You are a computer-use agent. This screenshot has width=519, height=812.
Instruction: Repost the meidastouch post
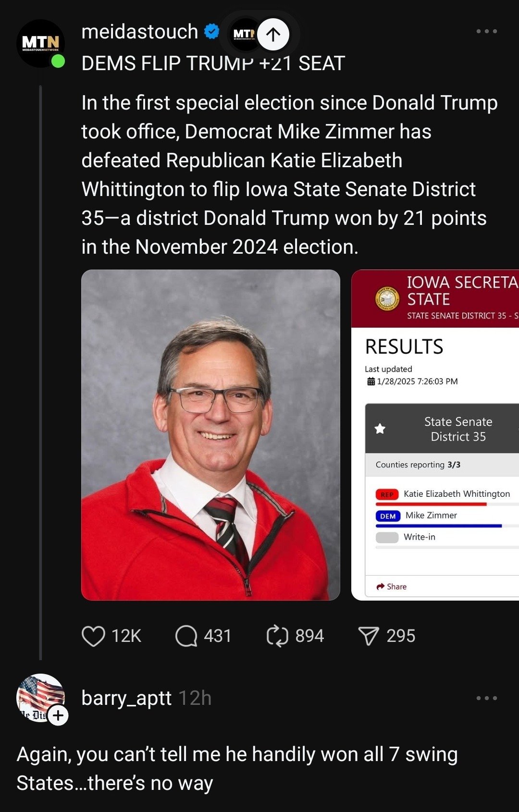(x=277, y=636)
